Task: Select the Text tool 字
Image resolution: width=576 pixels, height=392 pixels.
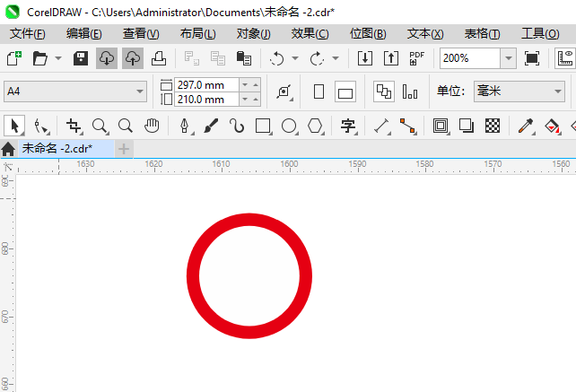Action: click(348, 126)
